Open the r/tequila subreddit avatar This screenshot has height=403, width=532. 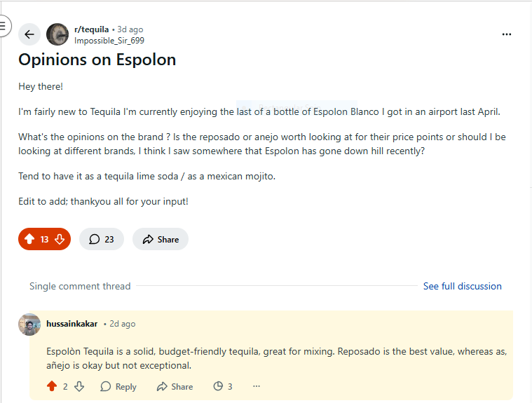point(57,34)
